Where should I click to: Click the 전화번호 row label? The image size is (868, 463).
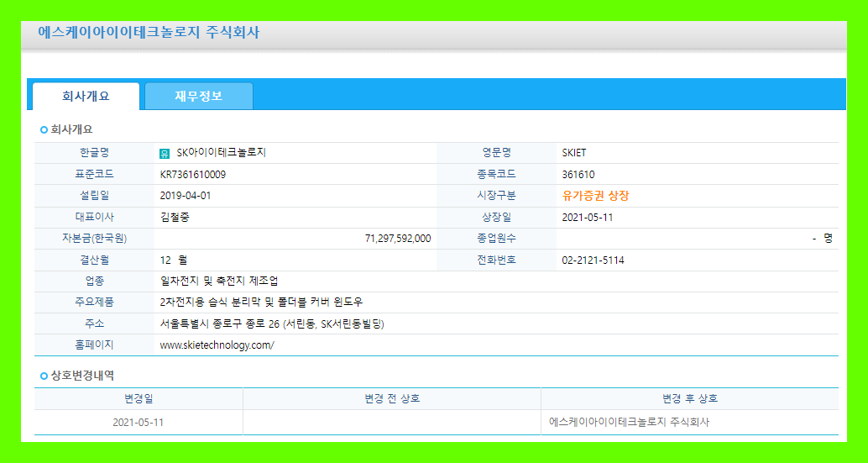click(497, 260)
